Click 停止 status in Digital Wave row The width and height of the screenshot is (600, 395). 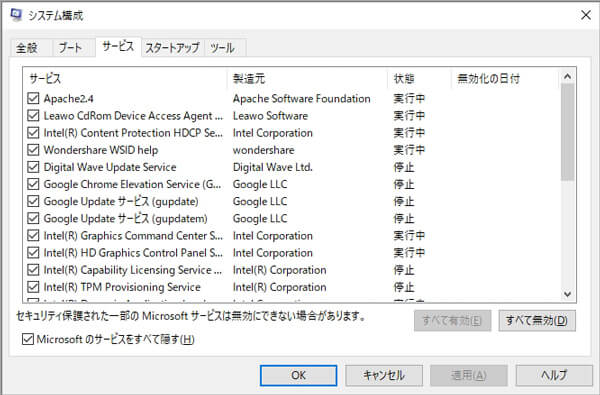pyautogui.click(x=404, y=167)
